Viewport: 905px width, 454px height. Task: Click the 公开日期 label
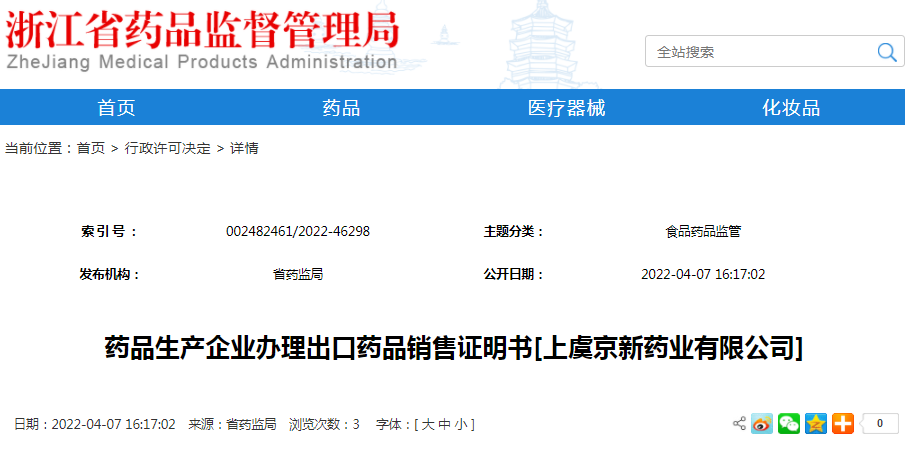[x=514, y=274]
